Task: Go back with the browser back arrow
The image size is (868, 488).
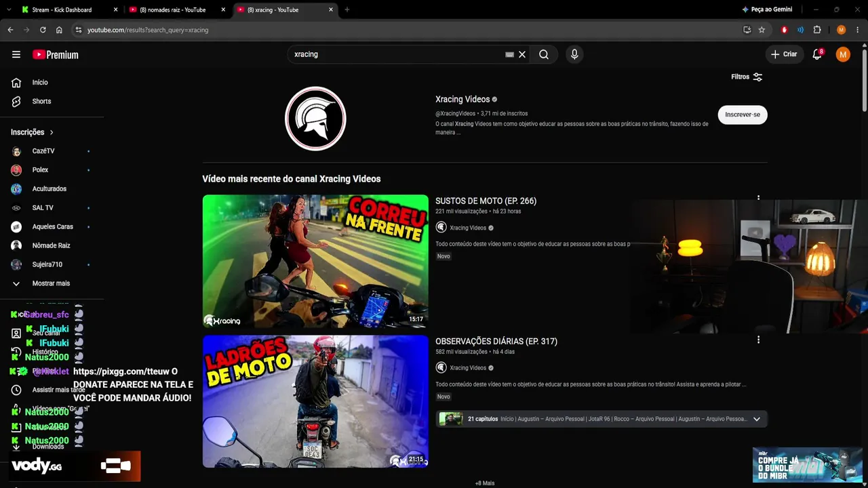Action: [10, 30]
